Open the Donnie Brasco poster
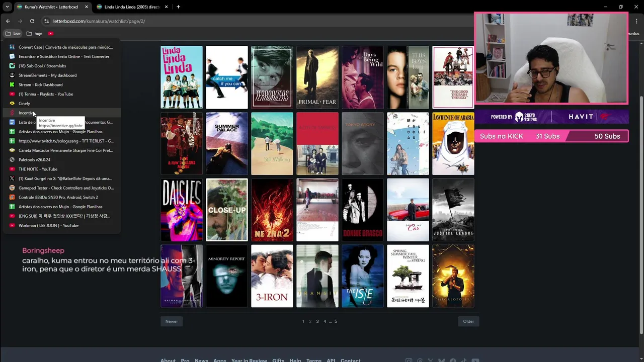Screen dimensions: 644x362 [x=363, y=210]
